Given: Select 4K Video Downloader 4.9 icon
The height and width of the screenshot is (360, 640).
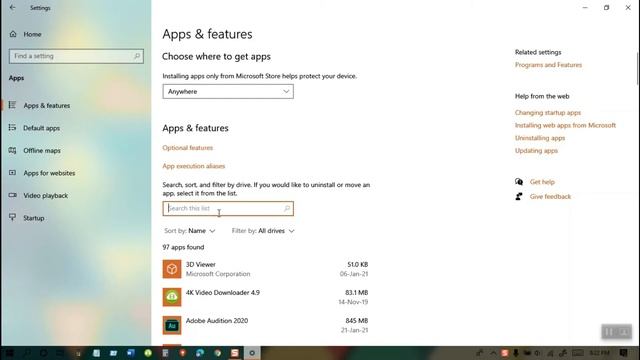Looking at the screenshot, I should point(172,297).
